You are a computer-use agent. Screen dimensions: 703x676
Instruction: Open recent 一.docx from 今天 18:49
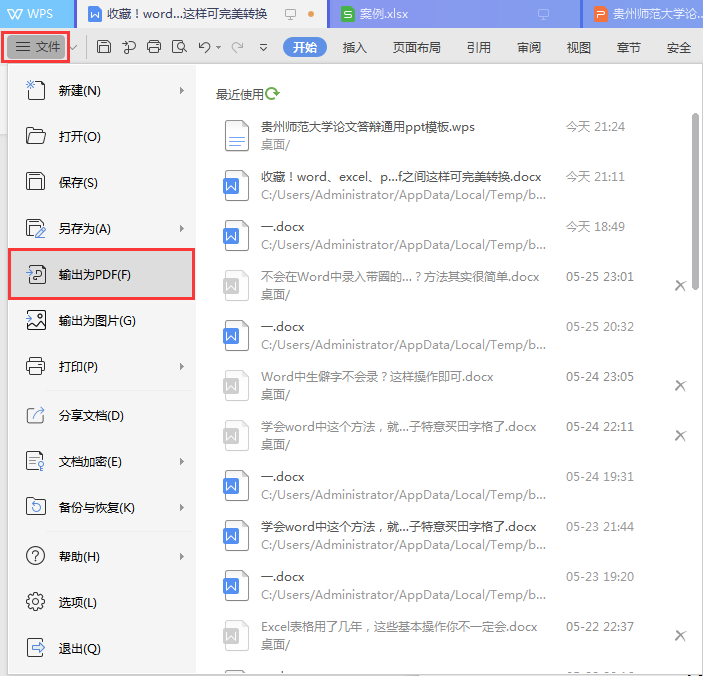453,235
